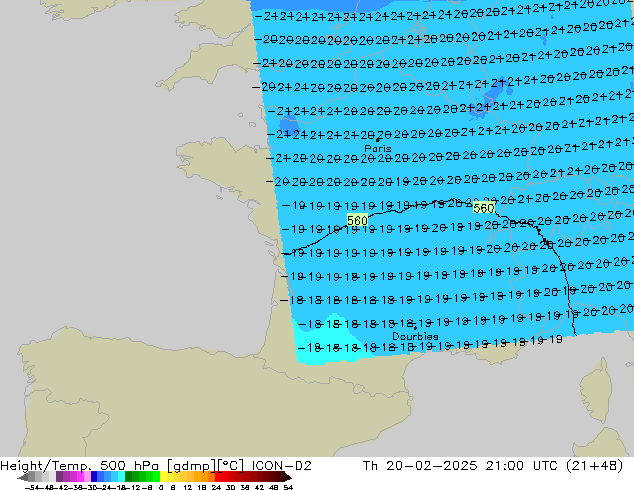Screen dimensions: 634x490
Task: Click the date Th 20-02-2025
Action: click(x=420, y=466)
